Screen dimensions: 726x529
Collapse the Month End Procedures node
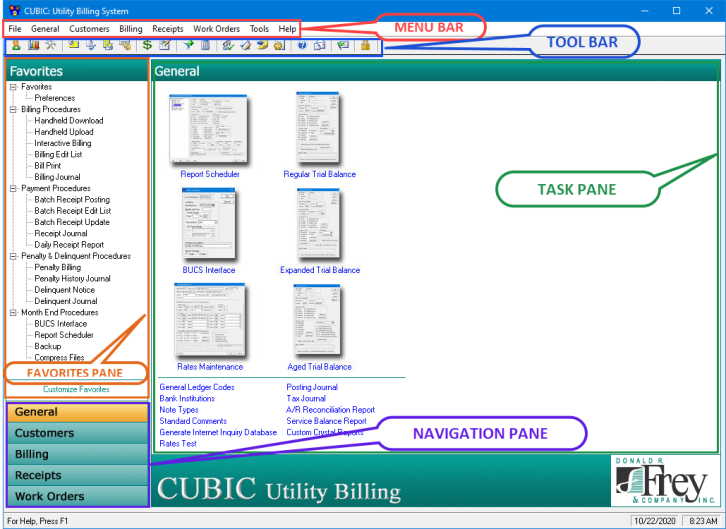pos(13,312)
